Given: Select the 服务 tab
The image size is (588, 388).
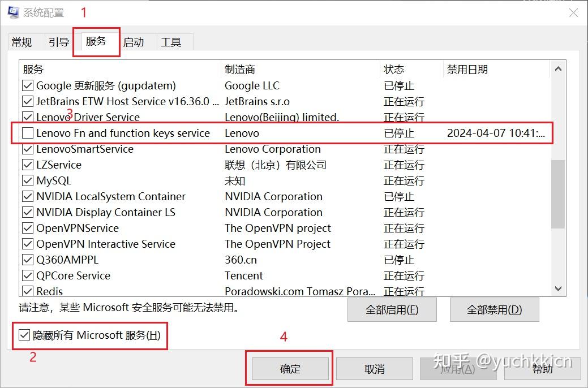Looking at the screenshot, I should pos(96,41).
